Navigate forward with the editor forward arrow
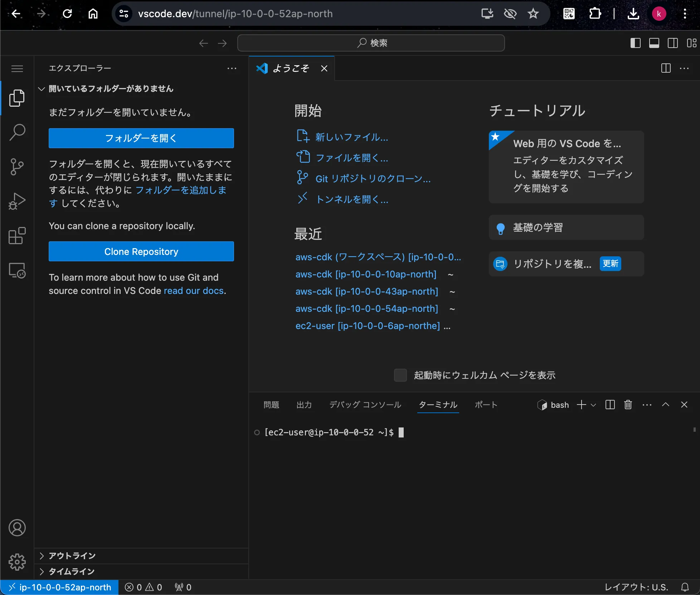 click(x=222, y=43)
